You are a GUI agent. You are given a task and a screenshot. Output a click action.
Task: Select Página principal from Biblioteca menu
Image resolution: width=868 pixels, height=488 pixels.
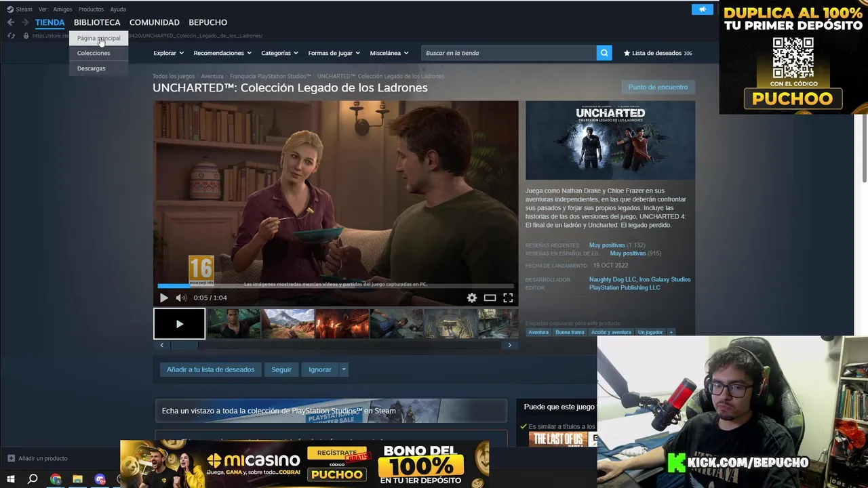coord(98,38)
